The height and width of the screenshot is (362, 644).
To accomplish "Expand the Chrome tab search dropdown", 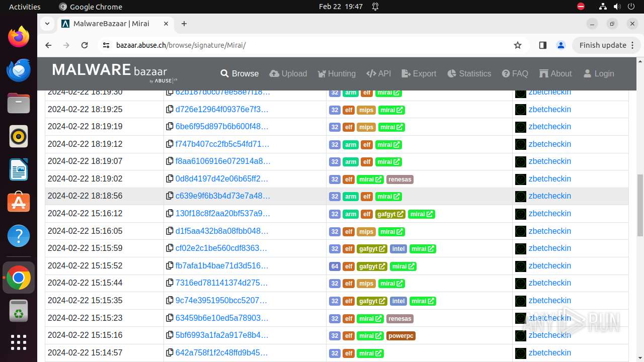I will (x=47, y=24).
